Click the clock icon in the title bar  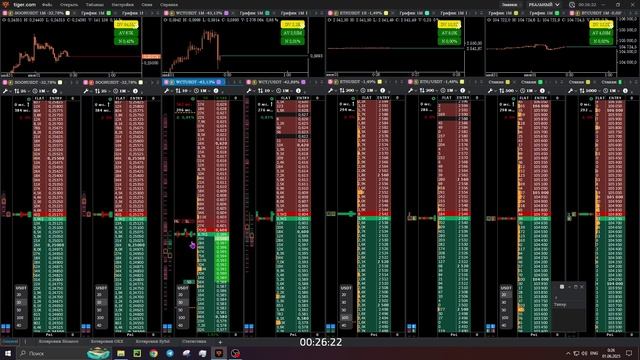[572, 4]
